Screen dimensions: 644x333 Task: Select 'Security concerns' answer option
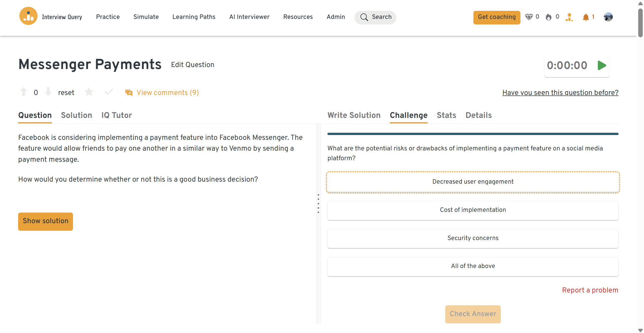point(473,238)
